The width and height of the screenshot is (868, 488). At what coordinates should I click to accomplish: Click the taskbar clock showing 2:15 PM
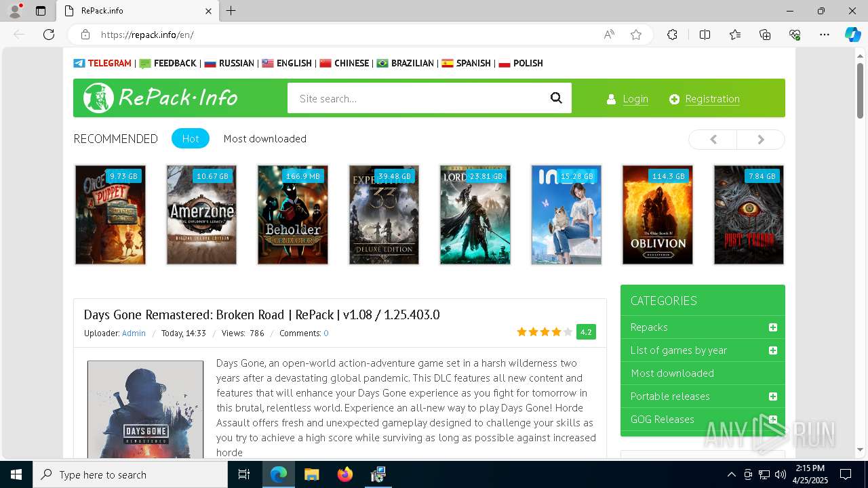pos(810,474)
